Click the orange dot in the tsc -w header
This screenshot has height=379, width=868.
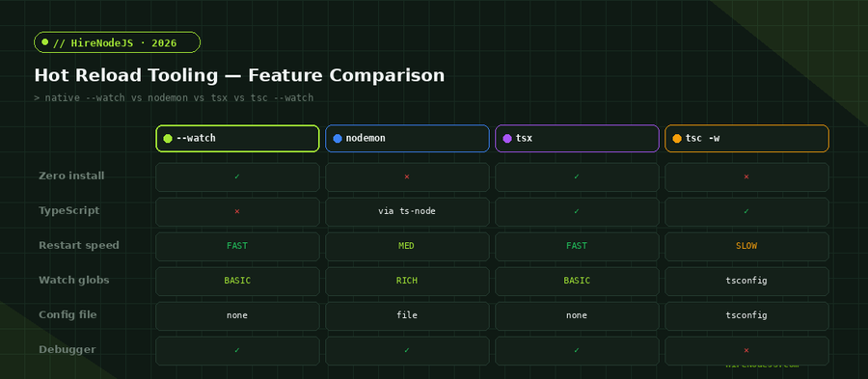pos(677,138)
